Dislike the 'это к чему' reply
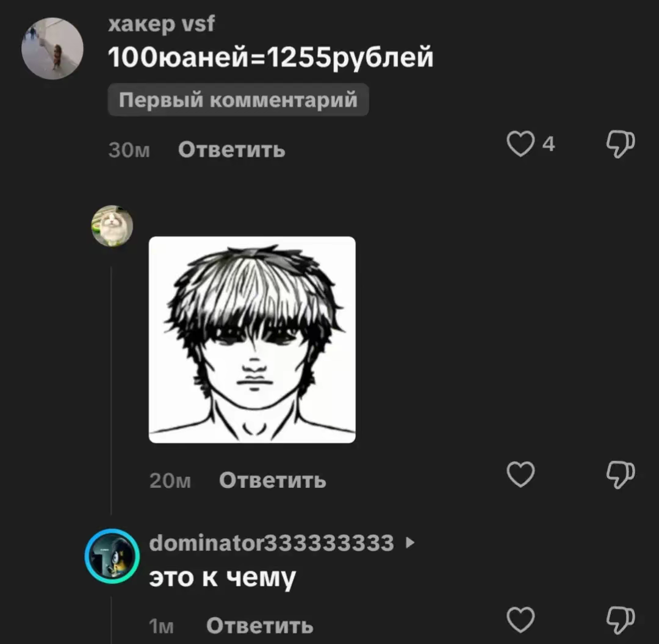The image size is (659, 644). [x=621, y=620]
